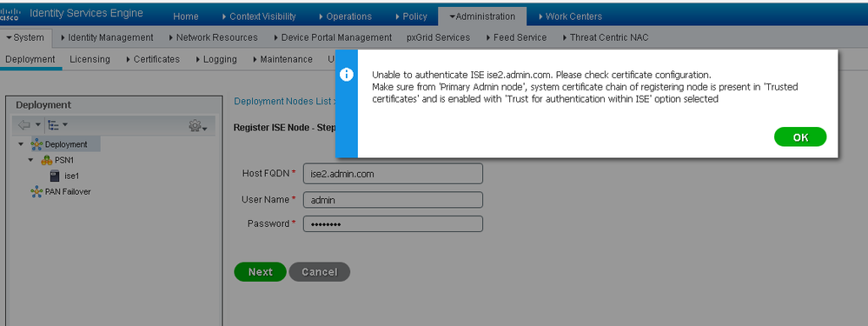The width and height of the screenshot is (868, 326).
Task: Click the Host FQDN input field
Action: coord(393,173)
